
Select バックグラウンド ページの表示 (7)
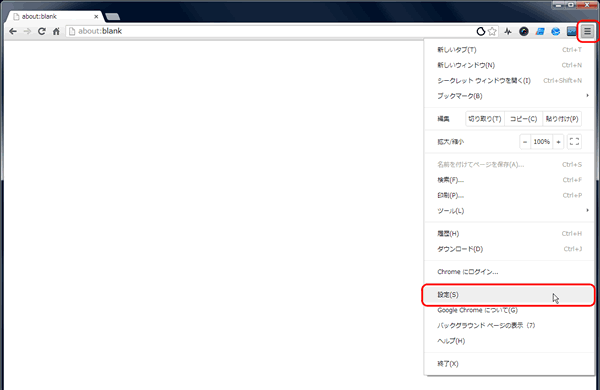509,325
